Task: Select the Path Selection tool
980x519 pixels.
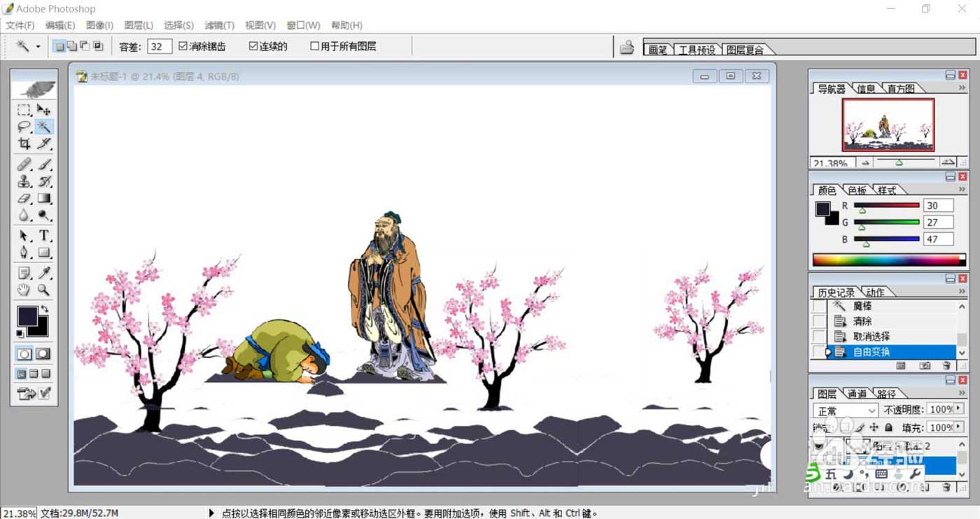Action: [24, 236]
